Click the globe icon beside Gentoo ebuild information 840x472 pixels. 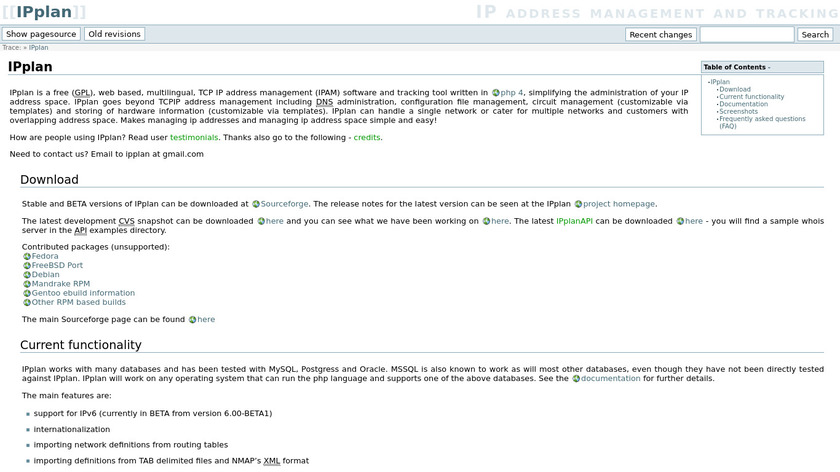click(x=27, y=294)
